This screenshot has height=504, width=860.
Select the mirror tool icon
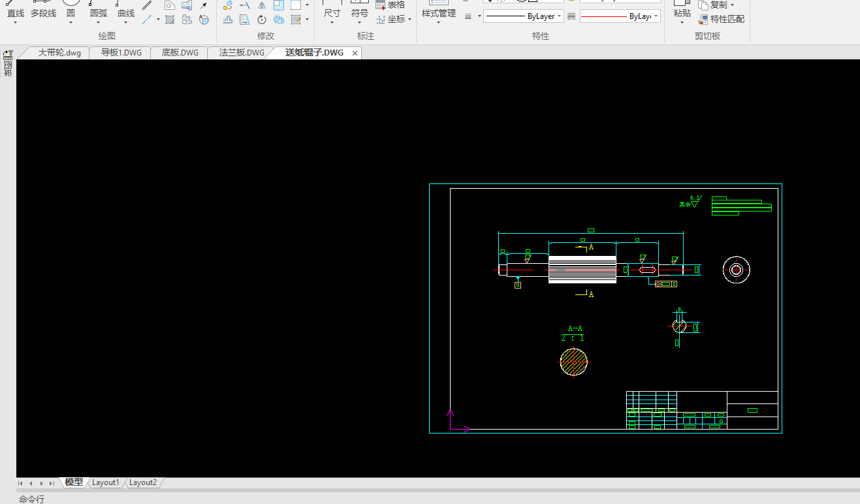tap(261, 5)
